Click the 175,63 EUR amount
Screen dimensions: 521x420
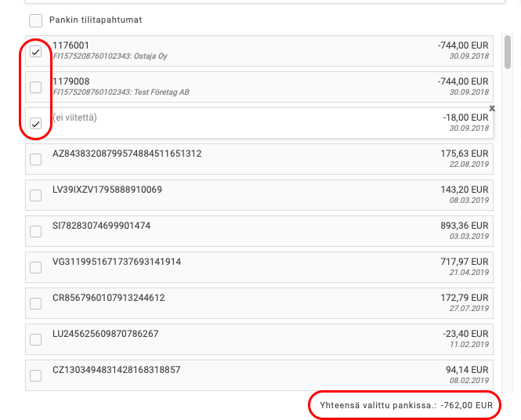tap(465, 154)
